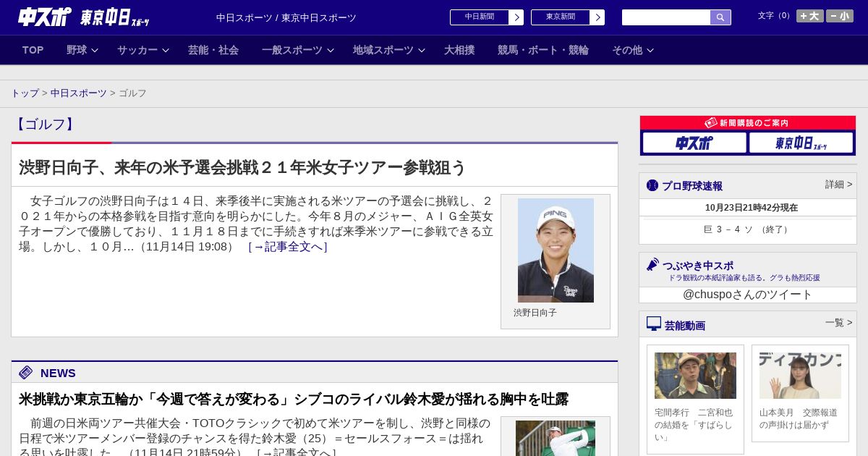Open @chuspoさんのツイート link
The height and width of the screenshot is (456, 868).
coord(748,295)
